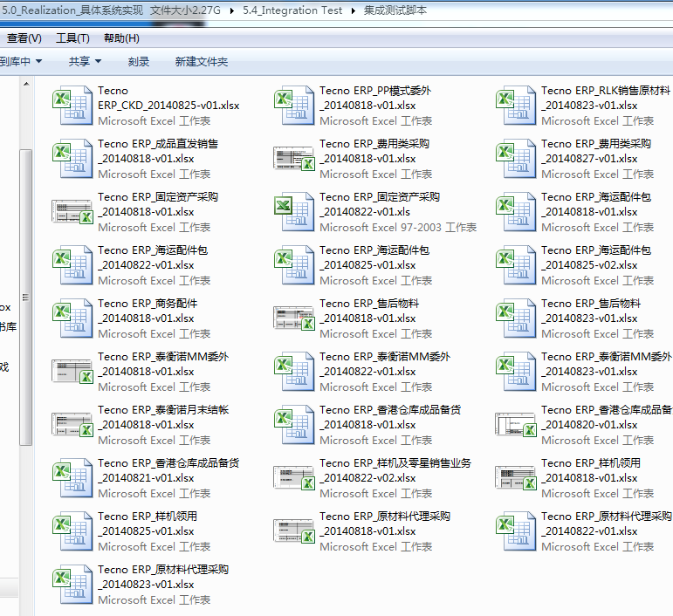Select the 海运配件包 20140825-v01 Excel icon
Viewport: 673px width, 616px height.
294,265
